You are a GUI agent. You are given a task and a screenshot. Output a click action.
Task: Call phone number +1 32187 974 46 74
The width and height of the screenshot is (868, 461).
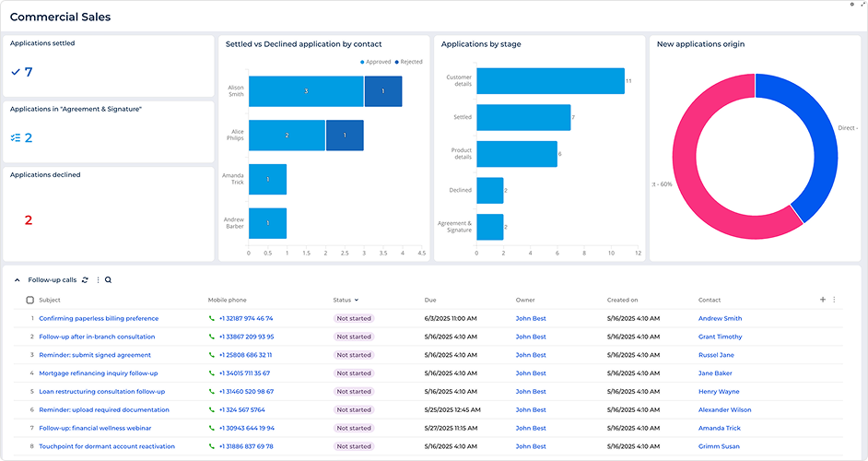coord(245,319)
